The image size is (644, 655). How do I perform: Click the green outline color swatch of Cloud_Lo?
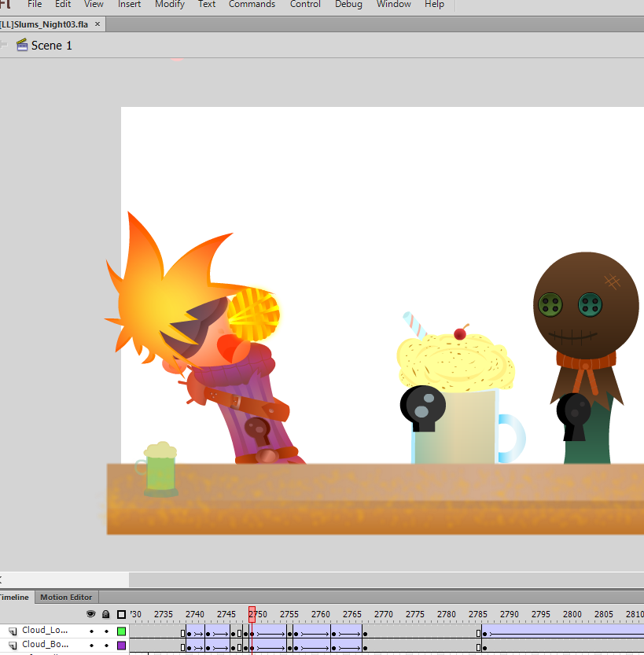[x=121, y=631]
